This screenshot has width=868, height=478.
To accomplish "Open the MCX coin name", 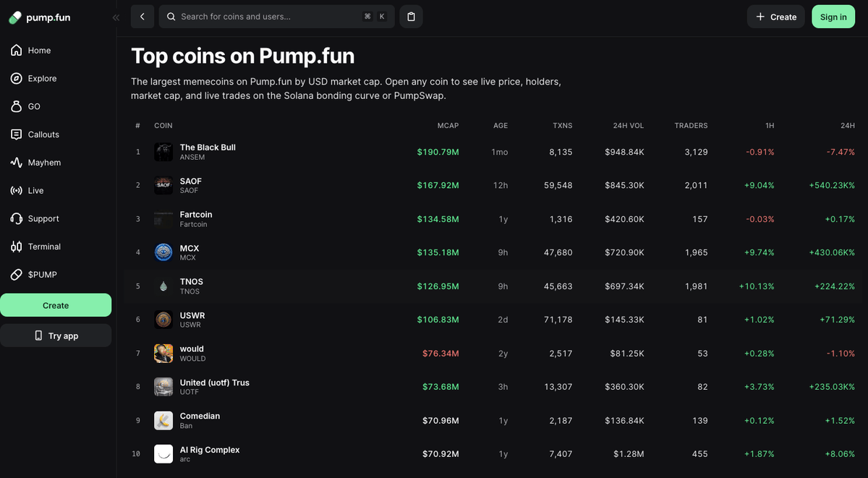I will (190, 248).
